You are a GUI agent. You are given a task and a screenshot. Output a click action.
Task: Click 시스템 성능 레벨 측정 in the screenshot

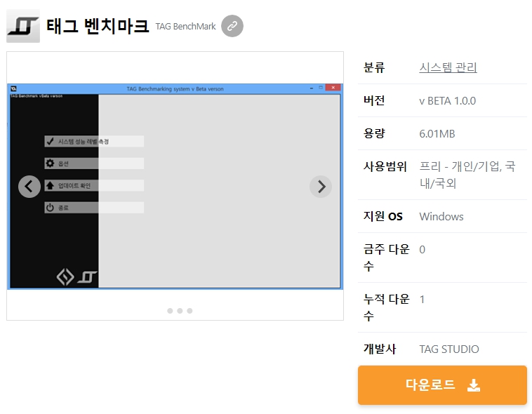94,142
